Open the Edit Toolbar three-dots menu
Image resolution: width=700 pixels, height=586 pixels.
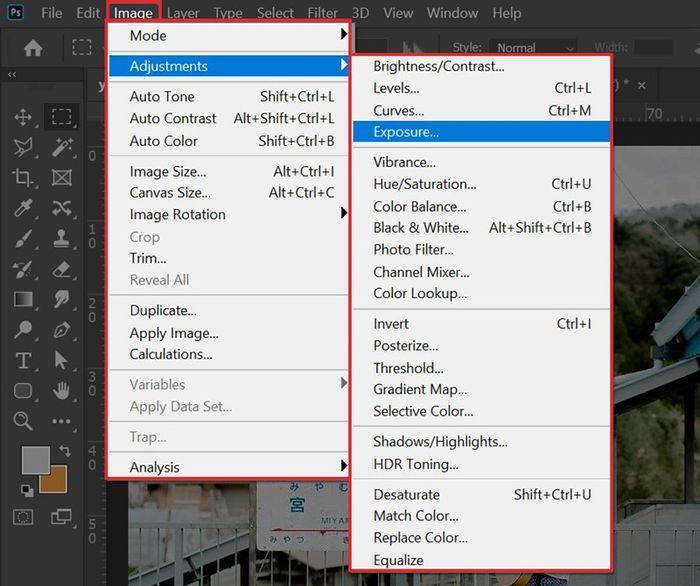click(61, 421)
